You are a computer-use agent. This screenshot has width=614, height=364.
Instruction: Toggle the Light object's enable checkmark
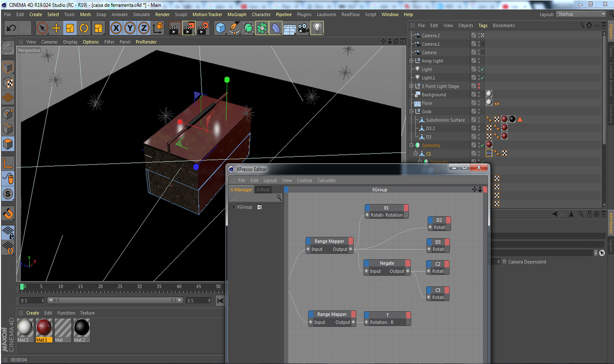483,69
